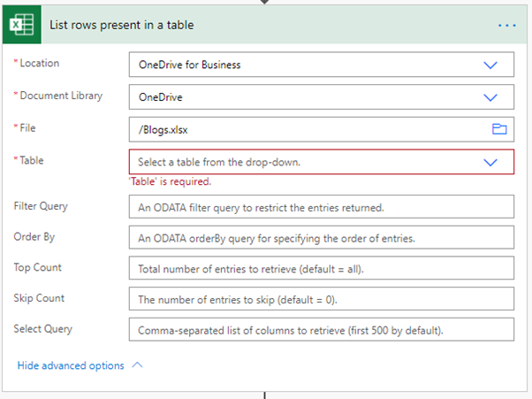
Task: Expand the Location dropdown arrow
Action: (490, 65)
